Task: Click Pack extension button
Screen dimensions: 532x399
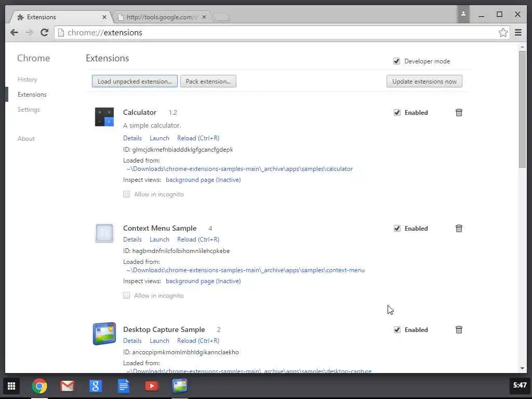Action: click(208, 82)
